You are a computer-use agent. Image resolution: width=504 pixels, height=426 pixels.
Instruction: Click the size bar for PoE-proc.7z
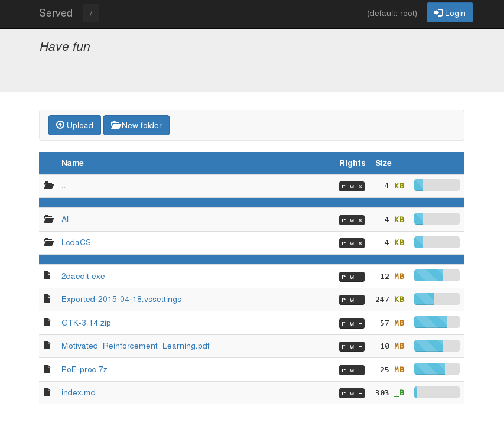click(x=437, y=369)
